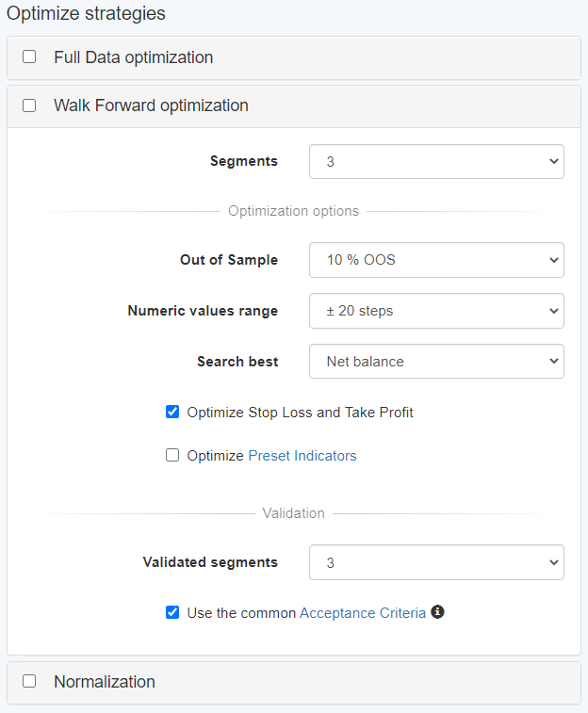Open the Acceptance Criteria link
The image size is (588, 713).
(362, 613)
